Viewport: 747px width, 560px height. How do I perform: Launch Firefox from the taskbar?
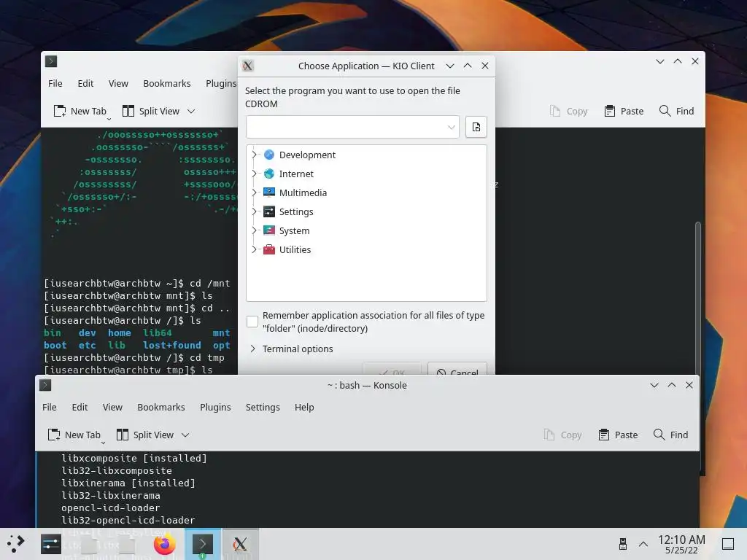pos(165,544)
